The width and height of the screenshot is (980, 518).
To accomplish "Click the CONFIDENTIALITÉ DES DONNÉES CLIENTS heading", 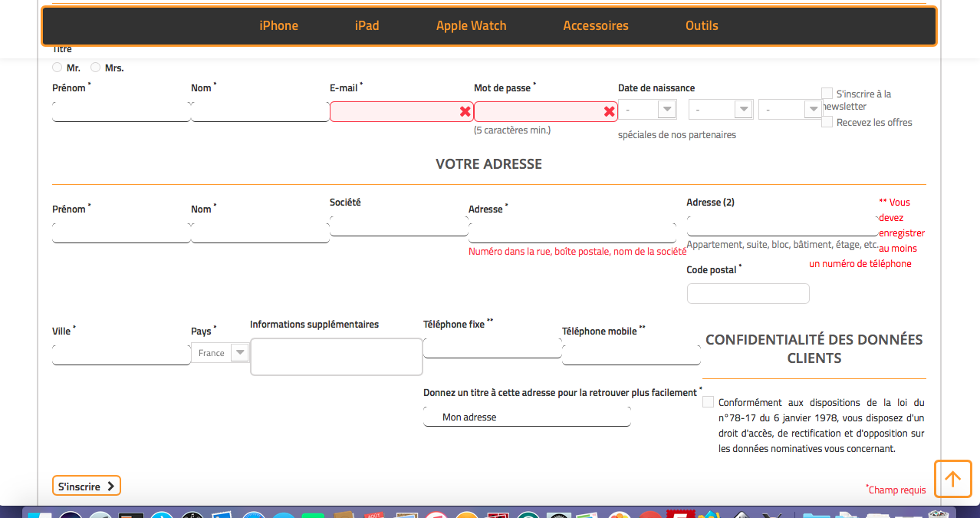I will point(814,348).
